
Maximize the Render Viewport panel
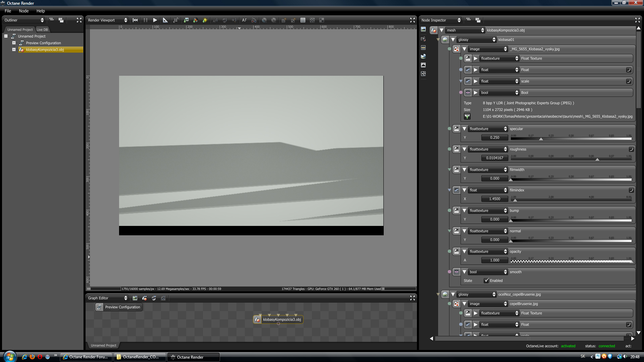point(413,20)
